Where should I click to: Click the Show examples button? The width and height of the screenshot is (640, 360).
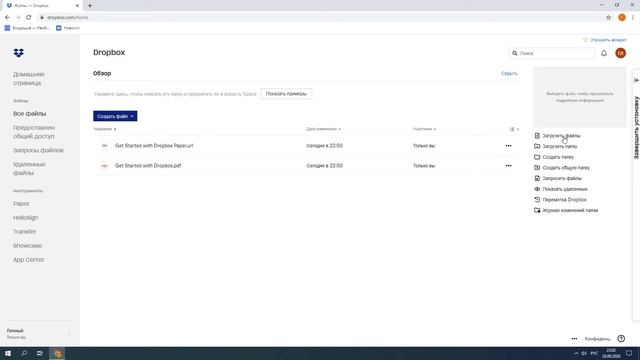click(x=286, y=93)
